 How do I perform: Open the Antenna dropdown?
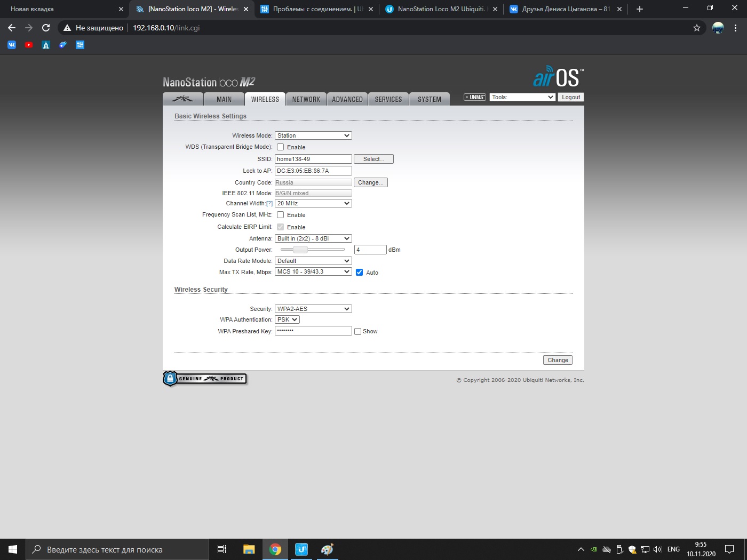click(313, 238)
